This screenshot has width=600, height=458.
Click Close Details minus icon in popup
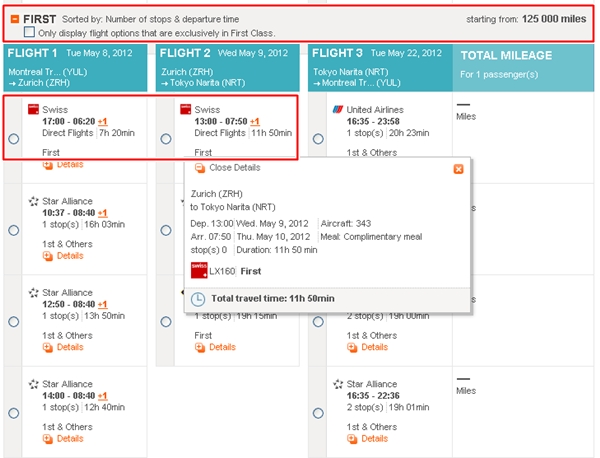[200, 168]
